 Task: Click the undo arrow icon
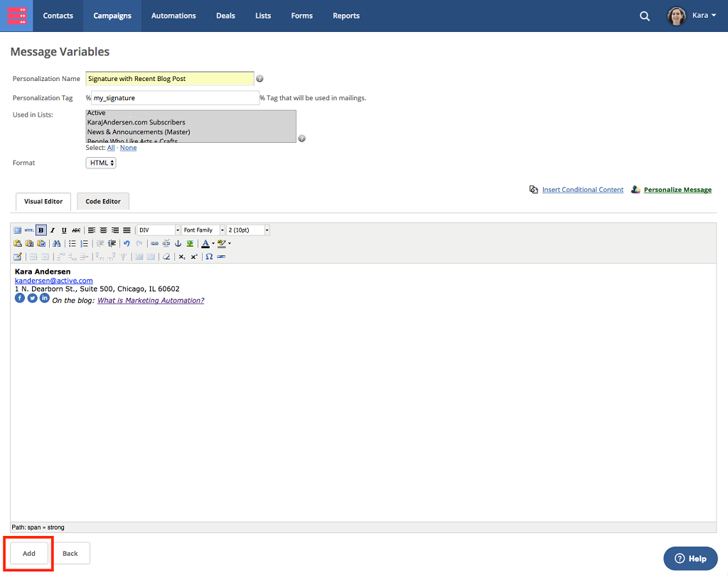[x=127, y=243]
